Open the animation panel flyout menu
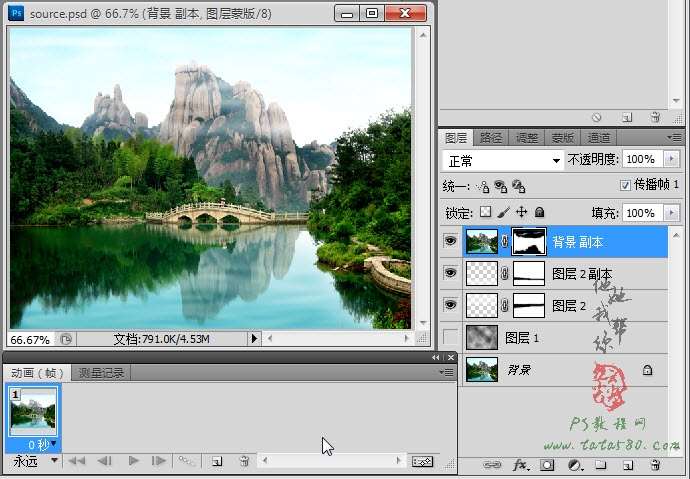 click(x=446, y=373)
